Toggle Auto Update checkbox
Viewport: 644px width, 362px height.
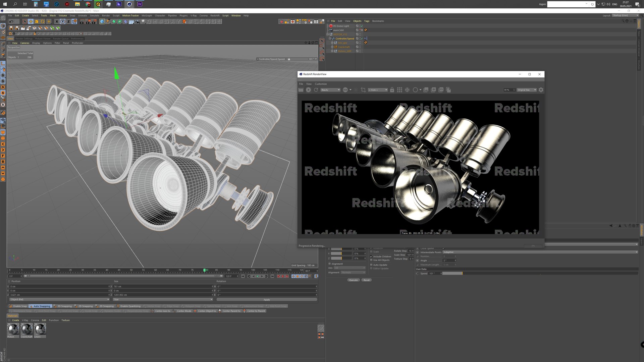click(x=371, y=265)
